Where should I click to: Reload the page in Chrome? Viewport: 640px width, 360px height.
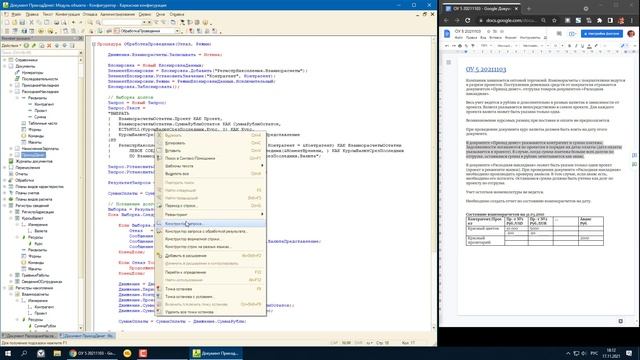point(468,20)
